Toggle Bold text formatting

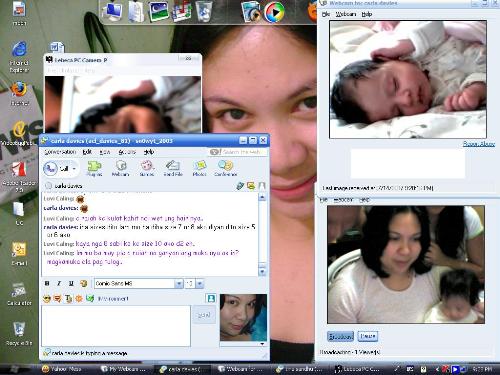click(47, 283)
